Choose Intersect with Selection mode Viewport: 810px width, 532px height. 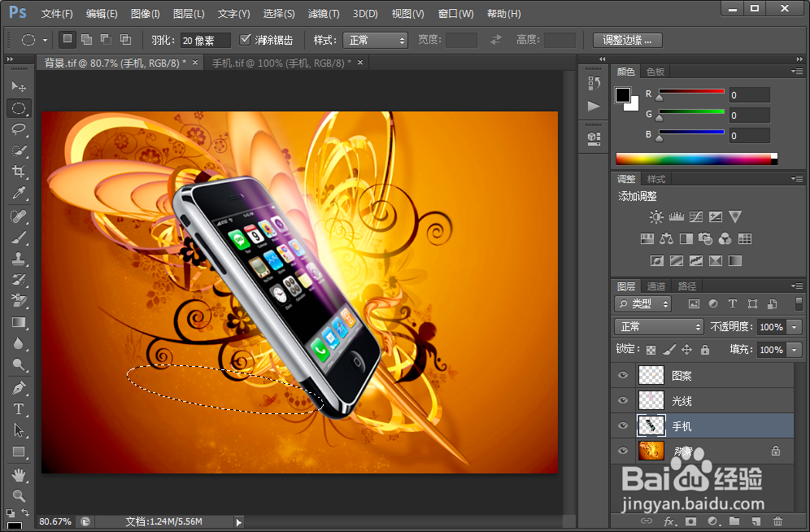125,39
